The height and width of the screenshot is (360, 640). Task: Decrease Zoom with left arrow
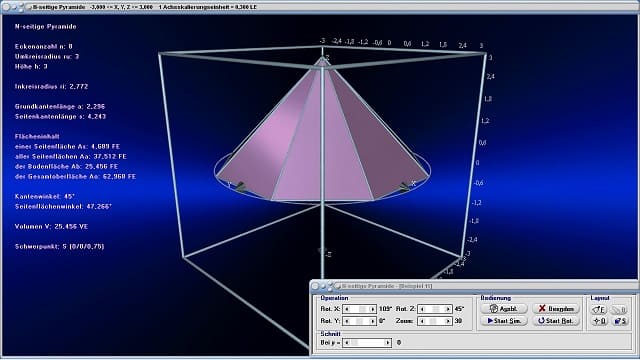422,321
